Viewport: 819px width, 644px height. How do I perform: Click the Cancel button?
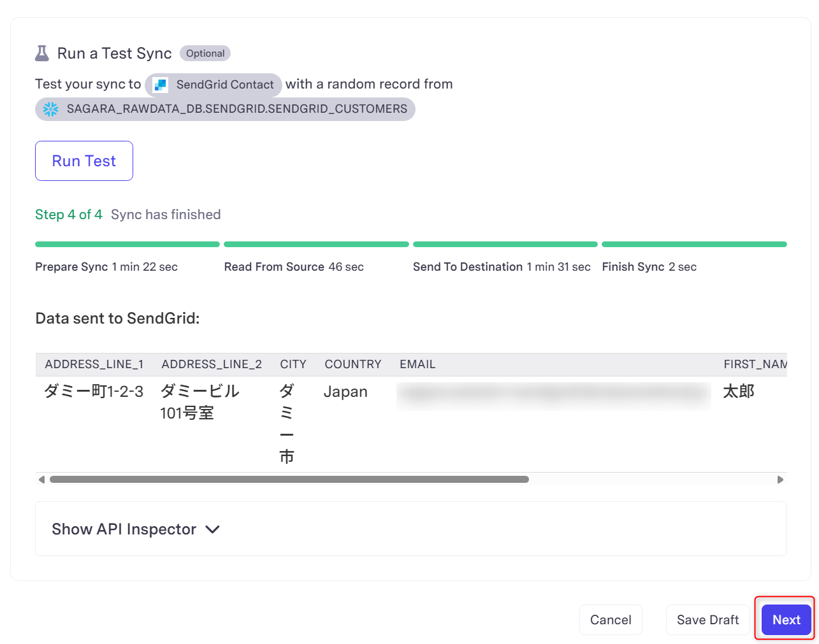click(x=611, y=620)
